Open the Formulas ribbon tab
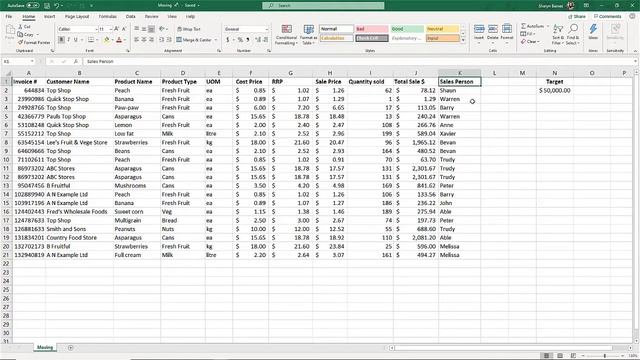The height and width of the screenshot is (360, 640). click(x=107, y=17)
